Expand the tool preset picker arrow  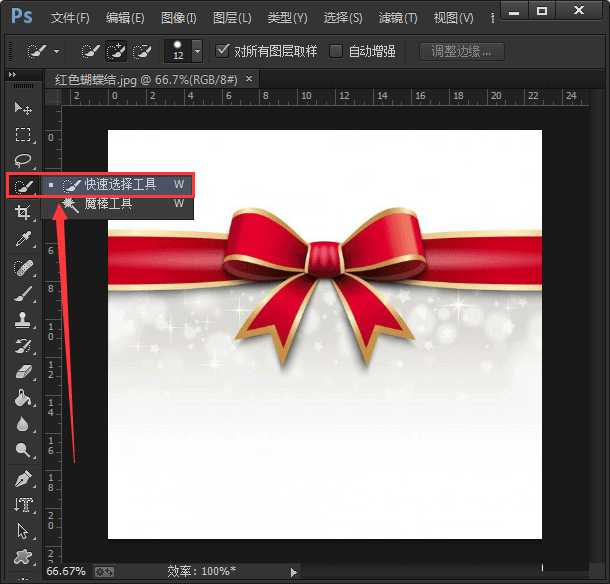(56, 51)
